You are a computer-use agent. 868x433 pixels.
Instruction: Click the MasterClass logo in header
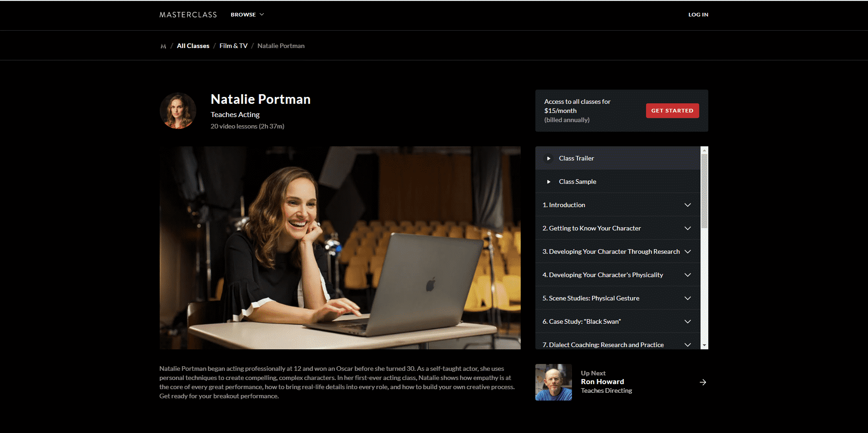tap(188, 15)
